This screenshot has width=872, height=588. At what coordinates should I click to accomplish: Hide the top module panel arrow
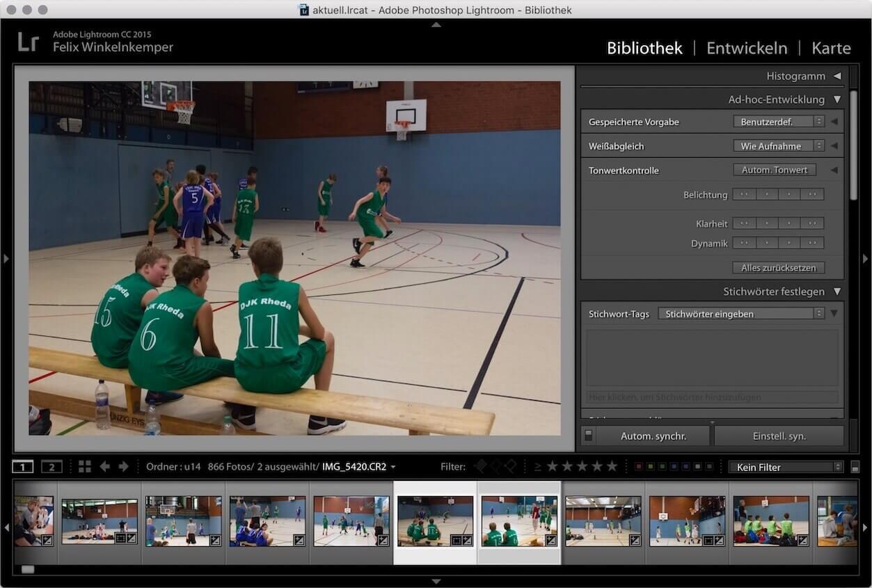tap(436, 24)
